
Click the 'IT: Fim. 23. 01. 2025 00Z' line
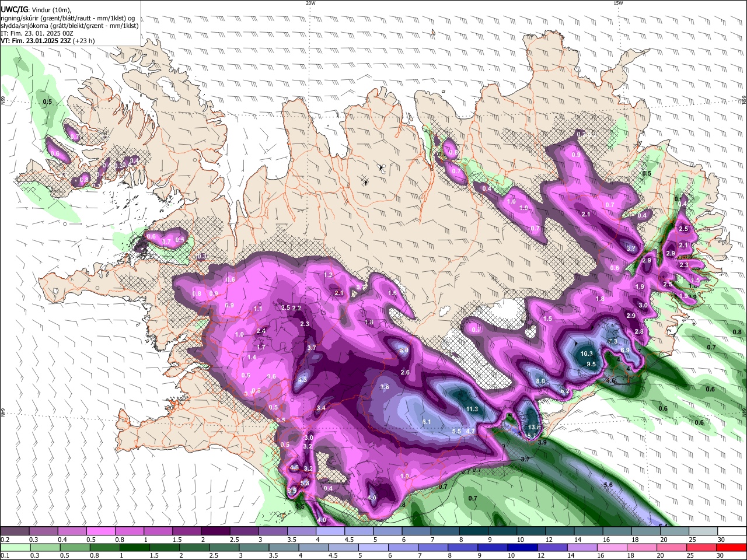37,33
